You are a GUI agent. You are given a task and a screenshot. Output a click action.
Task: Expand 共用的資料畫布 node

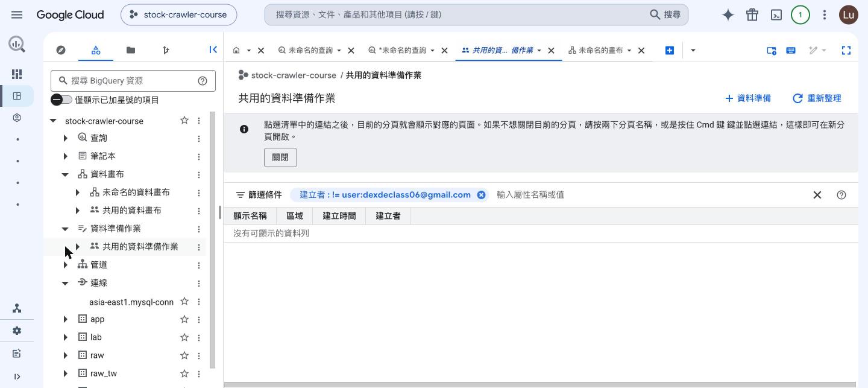tap(78, 211)
